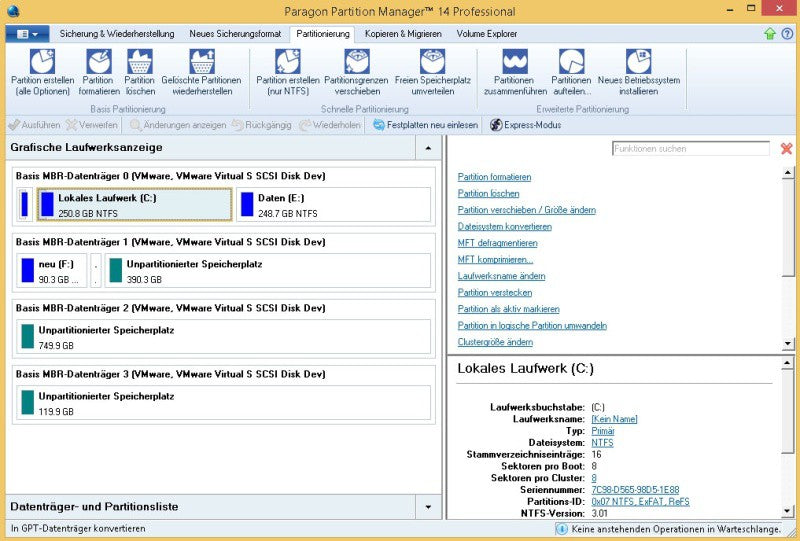Click Festplatten neu einlesen toolbar button
Screen dimensions: 800x541
pyautogui.click(x=425, y=125)
